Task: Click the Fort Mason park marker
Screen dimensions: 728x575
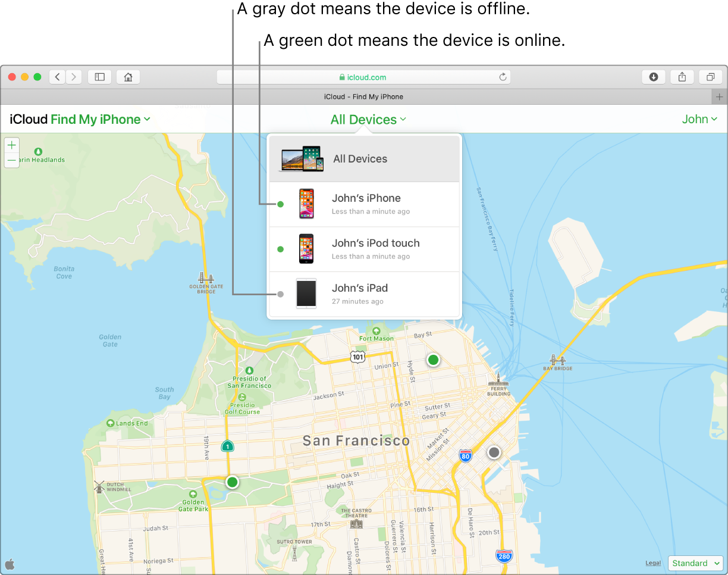Action: [x=376, y=331]
